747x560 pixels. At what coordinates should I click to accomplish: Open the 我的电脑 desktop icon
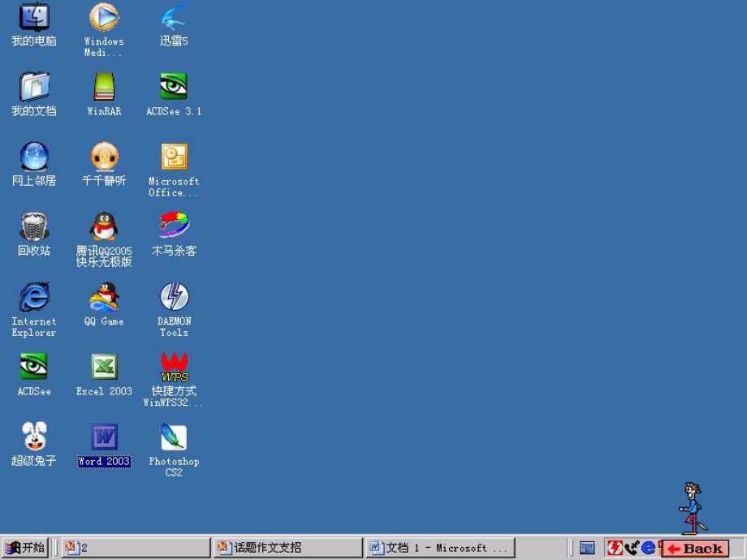34,16
